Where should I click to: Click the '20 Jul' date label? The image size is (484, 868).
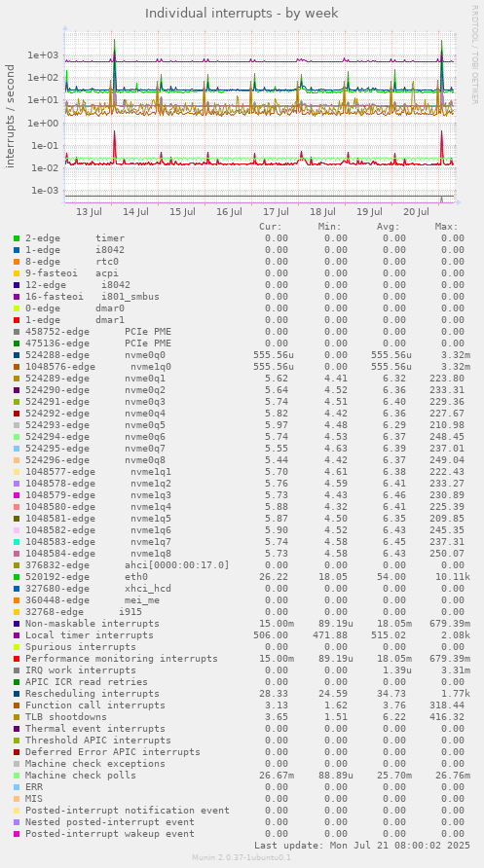click(x=417, y=212)
